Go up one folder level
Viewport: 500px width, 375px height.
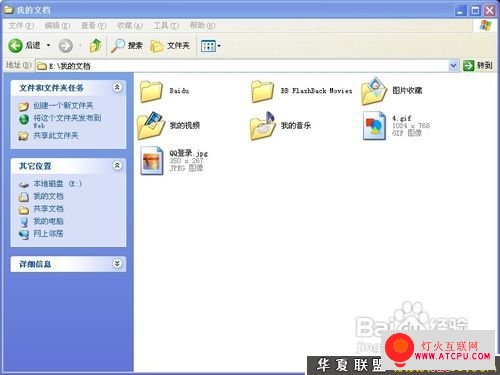click(96, 45)
